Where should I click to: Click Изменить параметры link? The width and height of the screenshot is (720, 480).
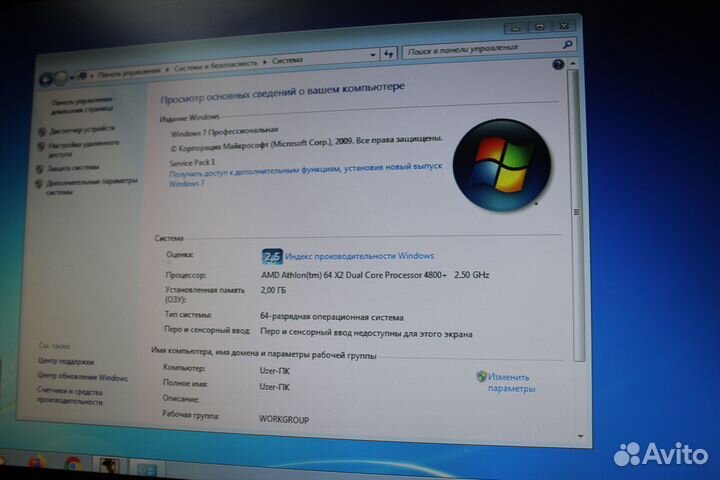(x=511, y=383)
